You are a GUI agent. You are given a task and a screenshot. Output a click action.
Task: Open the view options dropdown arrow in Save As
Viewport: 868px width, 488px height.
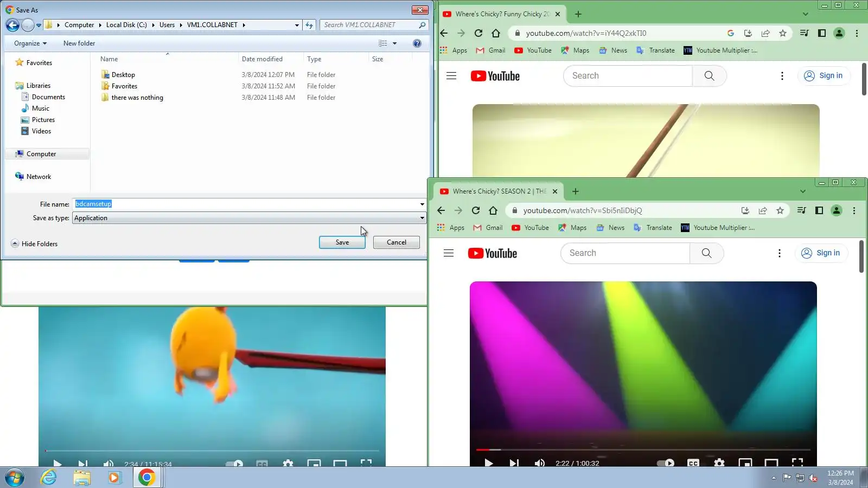coord(395,43)
